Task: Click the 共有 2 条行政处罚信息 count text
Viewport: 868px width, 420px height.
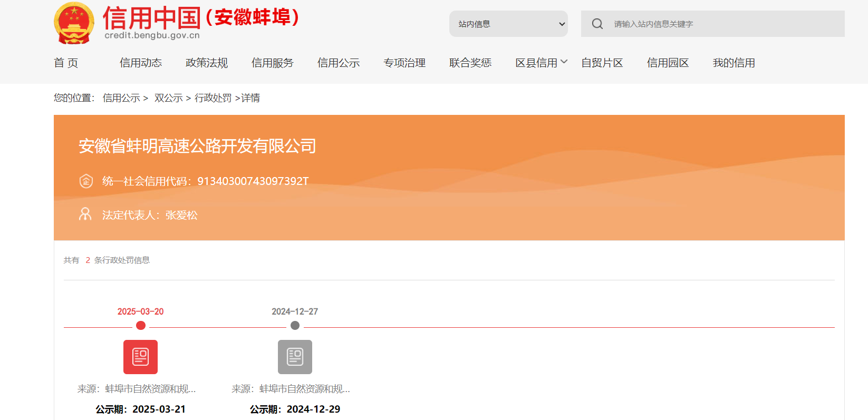Action: point(107,260)
